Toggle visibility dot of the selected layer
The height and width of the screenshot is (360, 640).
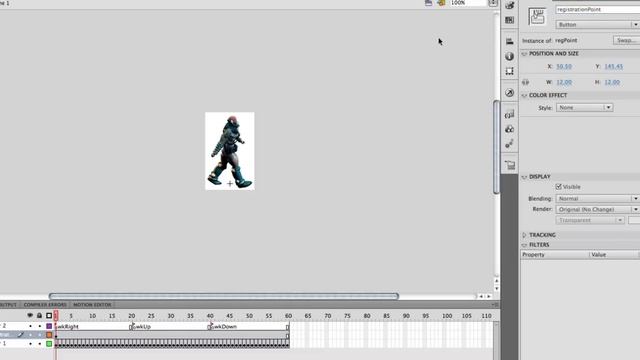pos(30,335)
